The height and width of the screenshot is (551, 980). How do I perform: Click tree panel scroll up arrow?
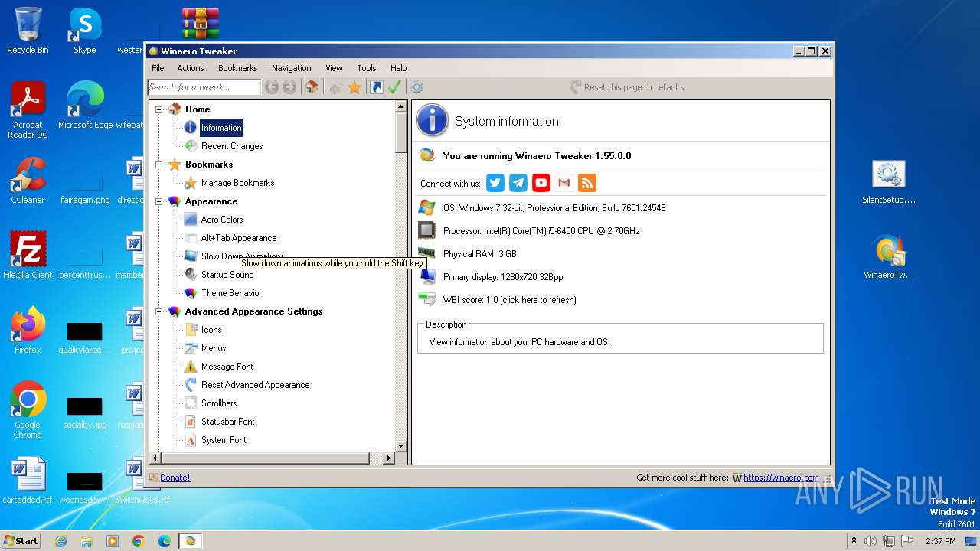400,107
